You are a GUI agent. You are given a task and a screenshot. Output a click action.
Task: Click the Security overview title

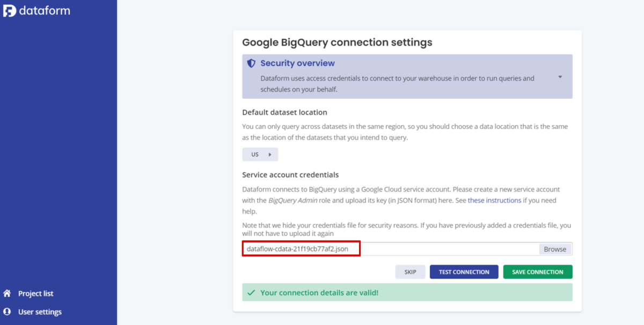pyautogui.click(x=297, y=63)
